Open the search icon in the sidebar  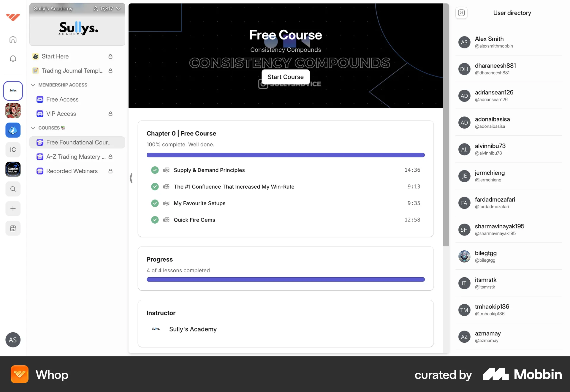[13, 189]
